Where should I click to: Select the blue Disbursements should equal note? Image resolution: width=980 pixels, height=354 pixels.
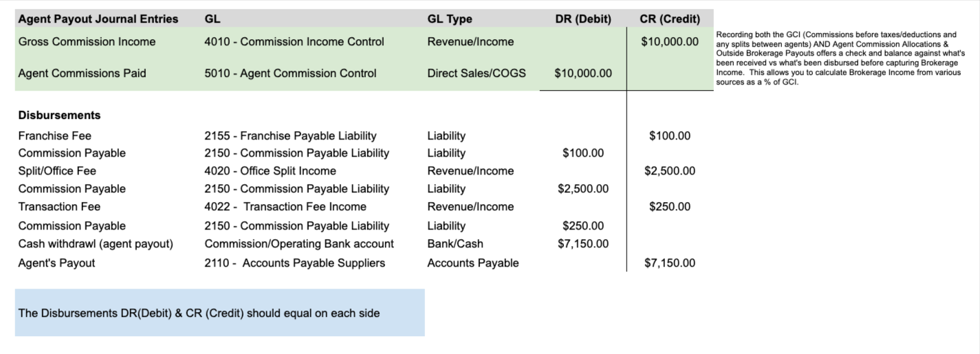[x=219, y=313]
